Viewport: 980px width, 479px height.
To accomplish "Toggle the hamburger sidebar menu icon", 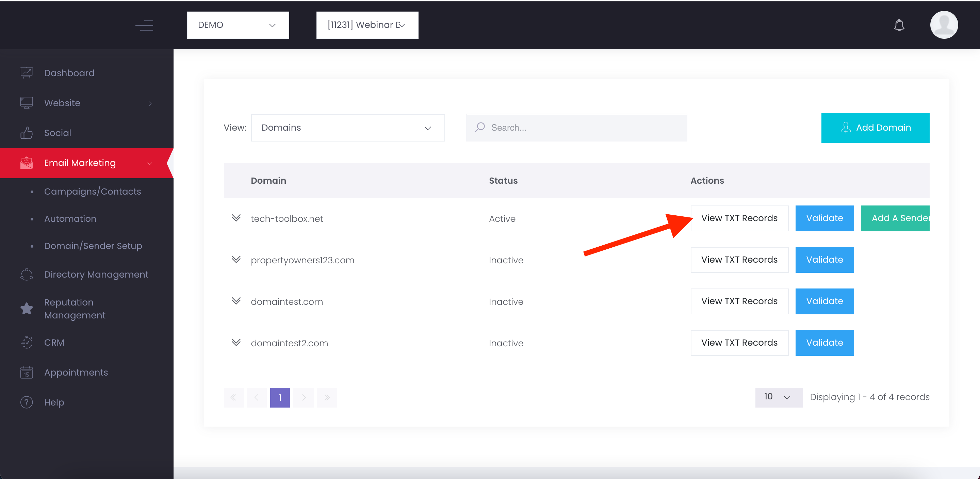I will [144, 25].
